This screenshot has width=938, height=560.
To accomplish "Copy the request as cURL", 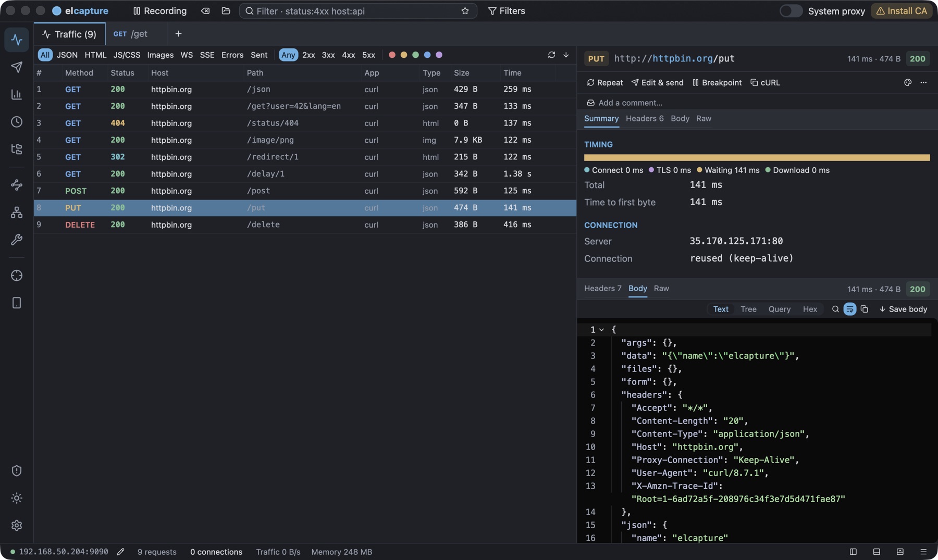I will (x=765, y=82).
